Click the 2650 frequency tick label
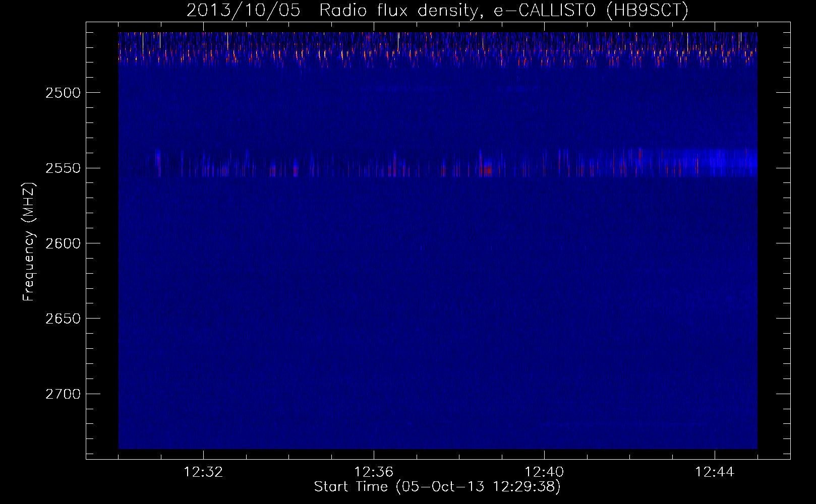Screen dimensions: 816x504 (63, 319)
